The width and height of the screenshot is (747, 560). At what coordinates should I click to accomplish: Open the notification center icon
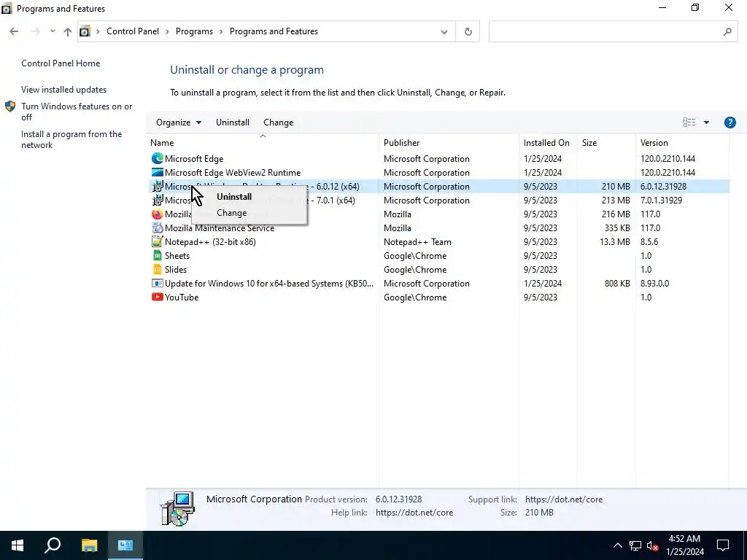(723, 545)
